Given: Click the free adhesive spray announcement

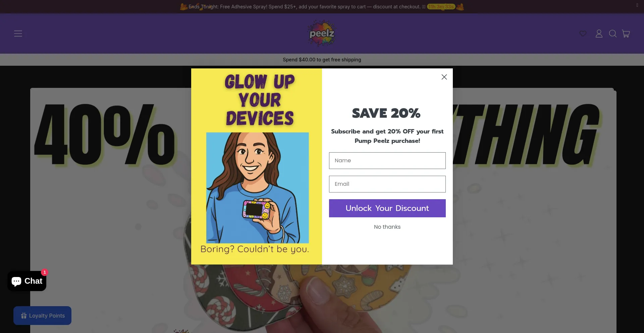Looking at the screenshot, I should point(304,7).
